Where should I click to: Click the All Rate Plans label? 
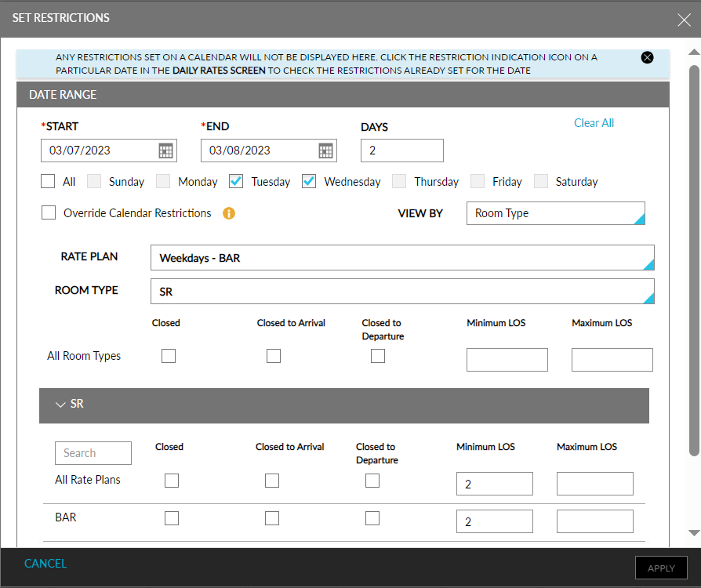(x=88, y=480)
